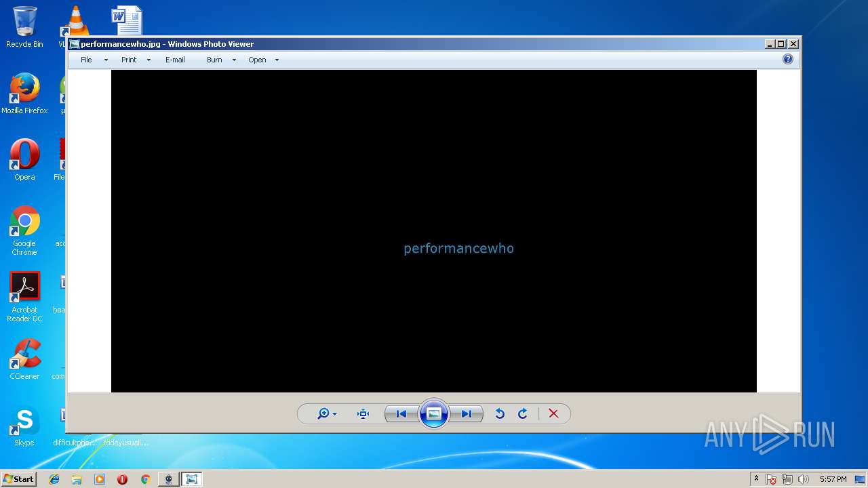This screenshot has height=488, width=868.
Task: Delete the photo with the red X
Action: [x=553, y=413]
